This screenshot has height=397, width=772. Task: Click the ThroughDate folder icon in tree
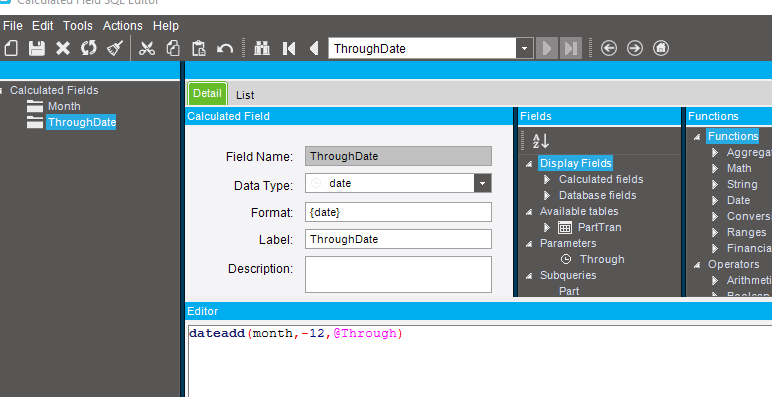click(35, 122)
